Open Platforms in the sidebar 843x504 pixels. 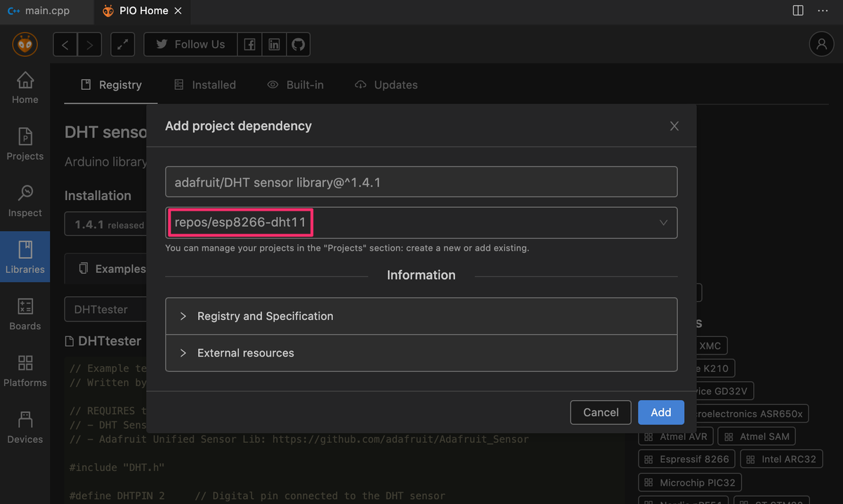[25, 371]
